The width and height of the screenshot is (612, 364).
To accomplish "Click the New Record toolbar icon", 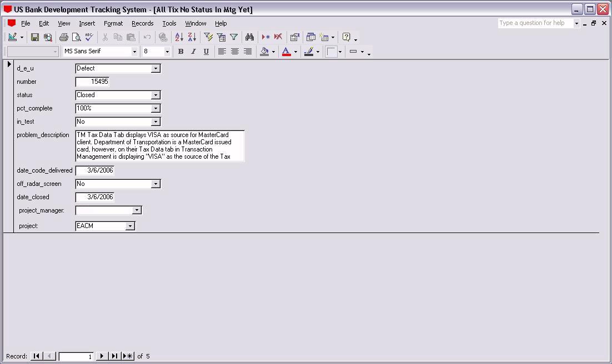I will coord(265,37).
